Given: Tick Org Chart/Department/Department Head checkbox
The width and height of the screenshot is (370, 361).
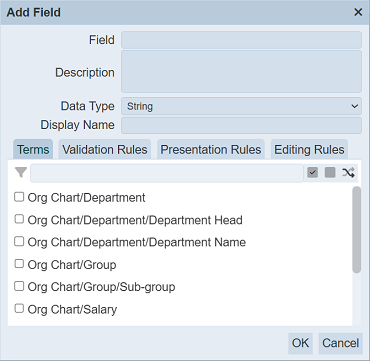Looking at the screenshot, I should click(19, 219).
